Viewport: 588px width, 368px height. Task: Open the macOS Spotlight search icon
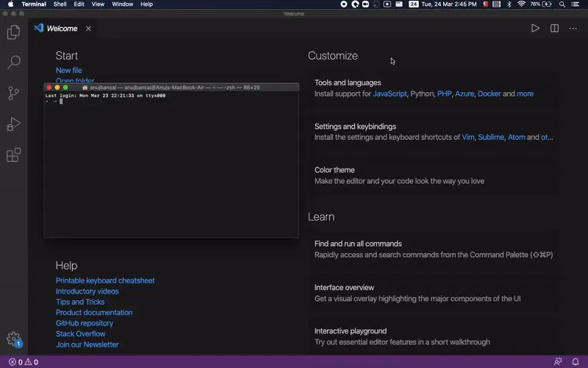pos(562,4)
